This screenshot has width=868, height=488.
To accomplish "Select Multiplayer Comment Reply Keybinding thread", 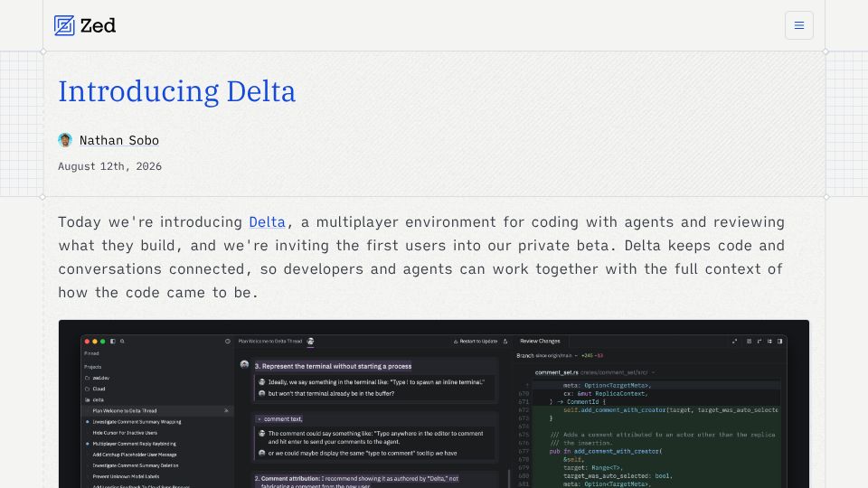I will pos(134,444).
